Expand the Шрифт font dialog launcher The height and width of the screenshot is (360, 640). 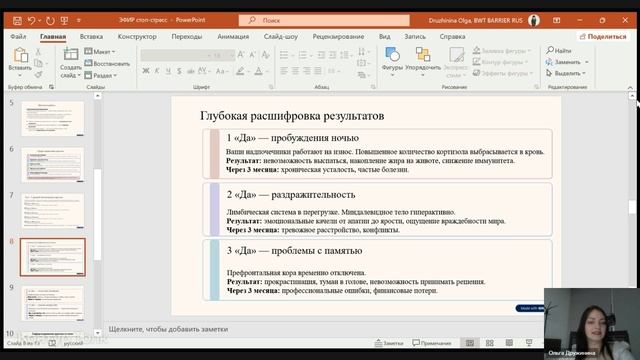click(x=271, y=87)
